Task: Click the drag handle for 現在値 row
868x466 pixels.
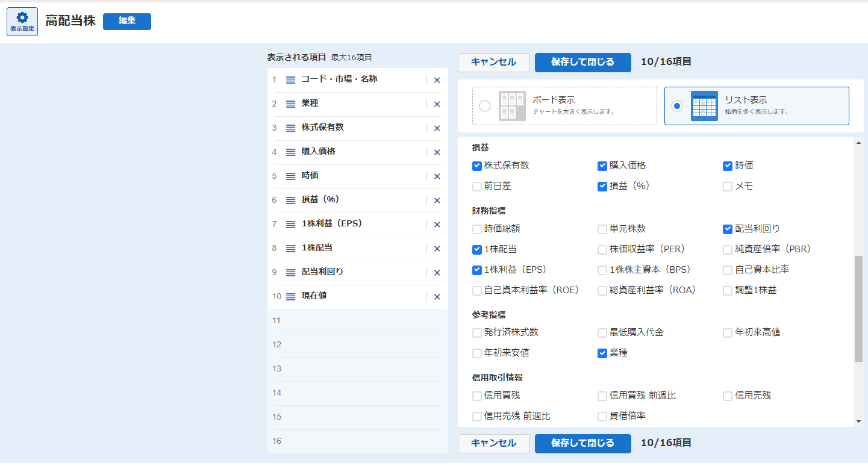Action: tap(290, 296)
